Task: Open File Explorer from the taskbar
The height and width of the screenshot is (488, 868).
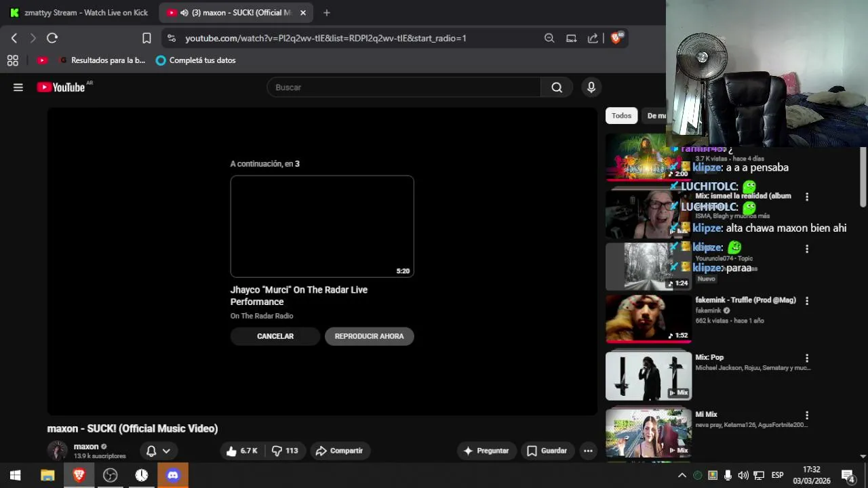Action: pyautogui.click(x=47, y=475)
